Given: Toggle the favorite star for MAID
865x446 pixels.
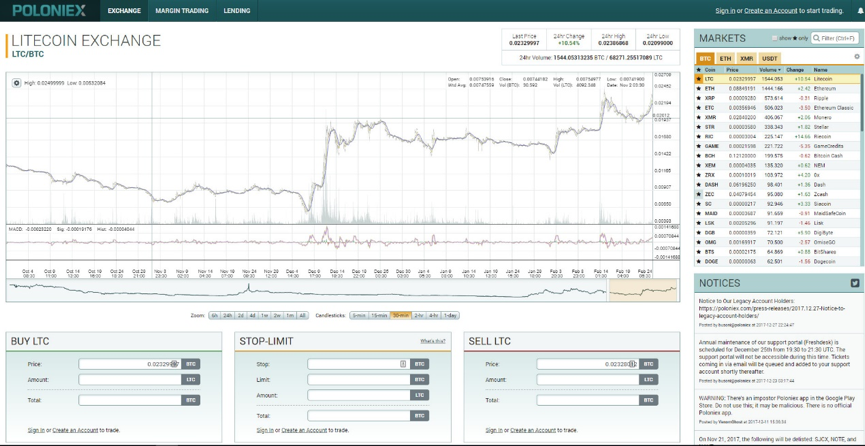Looking at the screenshot, I should 699,213.
